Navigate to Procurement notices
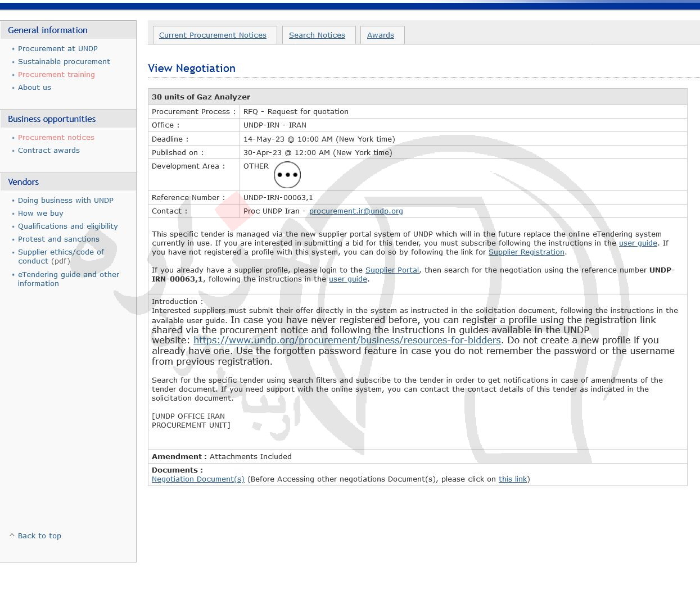The height and width of the screenshot is (599, 700). (x=56, y=138)
